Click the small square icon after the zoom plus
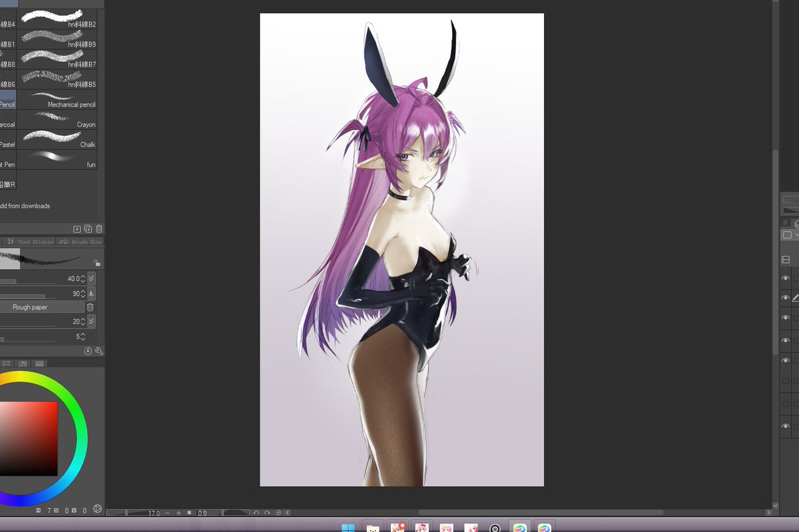 [x=189, y=513]
